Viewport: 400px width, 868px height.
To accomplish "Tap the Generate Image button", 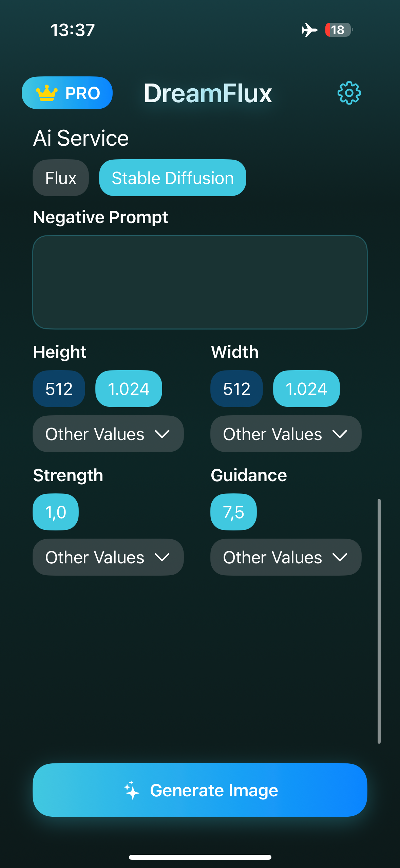I will (x=200, y=790).
